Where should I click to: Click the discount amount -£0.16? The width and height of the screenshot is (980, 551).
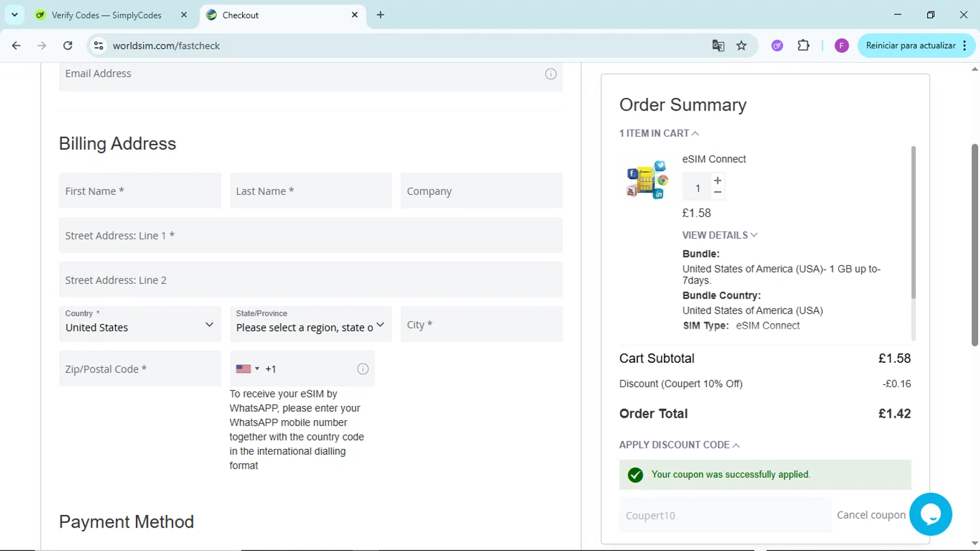click(896, 384)
